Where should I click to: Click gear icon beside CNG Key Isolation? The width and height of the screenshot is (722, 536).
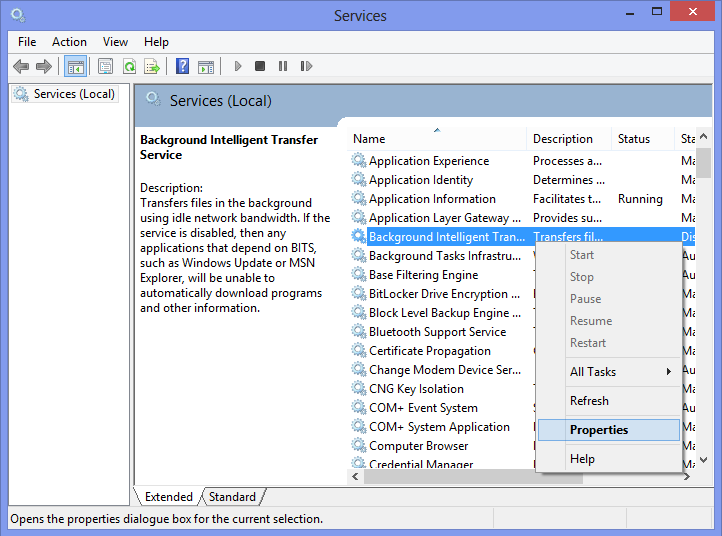click(359, 388)
